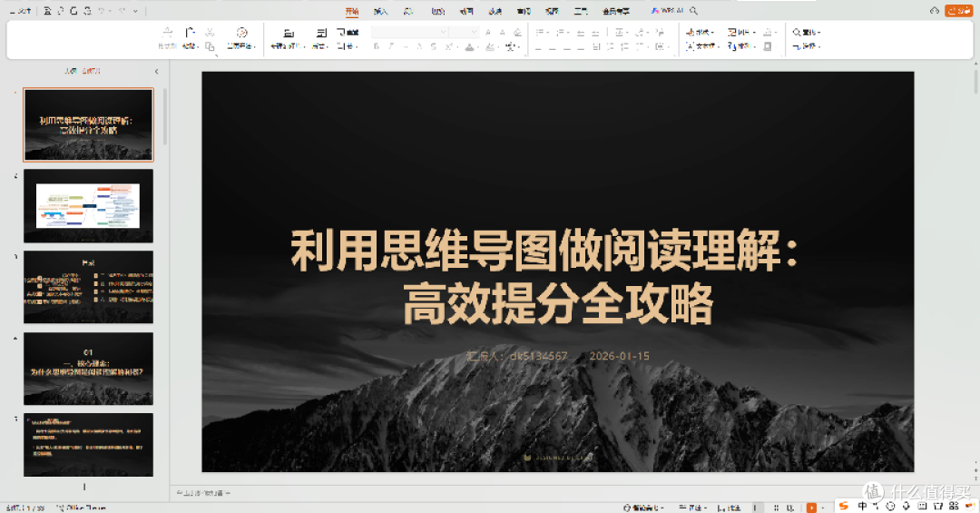The width and height of the screenshot is (980, 513).
Task: Open the font size combo box
Action: pyautogui.click(x=465, y=32)
